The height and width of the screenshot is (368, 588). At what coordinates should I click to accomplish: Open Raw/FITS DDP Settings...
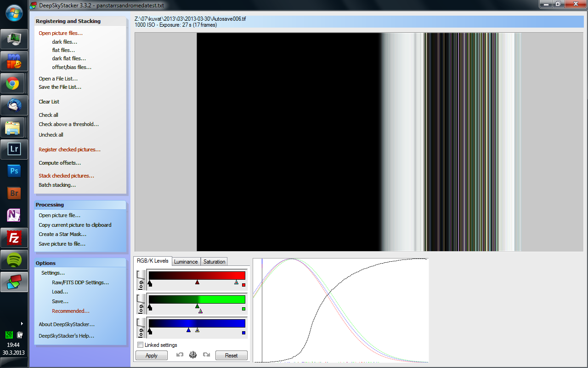point(80,282)
